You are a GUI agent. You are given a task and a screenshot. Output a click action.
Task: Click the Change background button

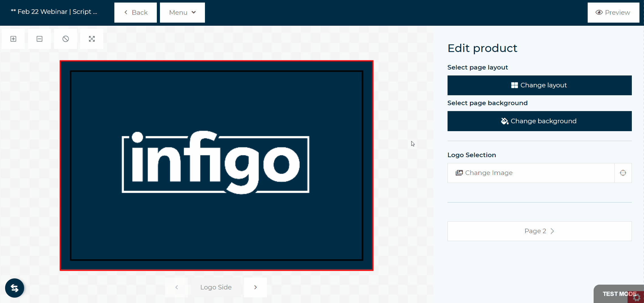coord(540,121)
